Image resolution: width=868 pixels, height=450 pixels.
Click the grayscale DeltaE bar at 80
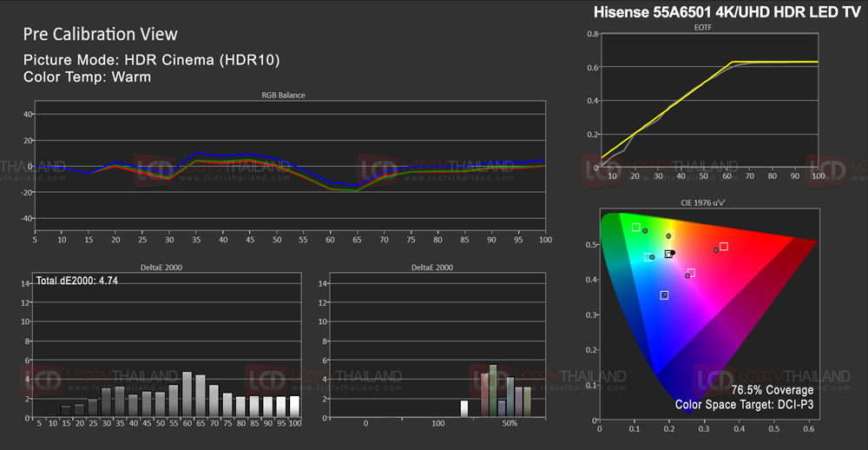(240, 407)
